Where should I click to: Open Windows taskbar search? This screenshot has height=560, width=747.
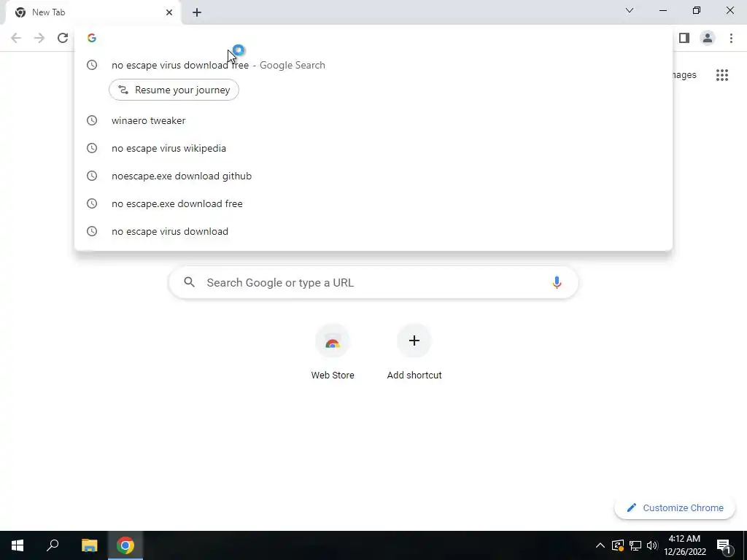[x=53, y=545]
